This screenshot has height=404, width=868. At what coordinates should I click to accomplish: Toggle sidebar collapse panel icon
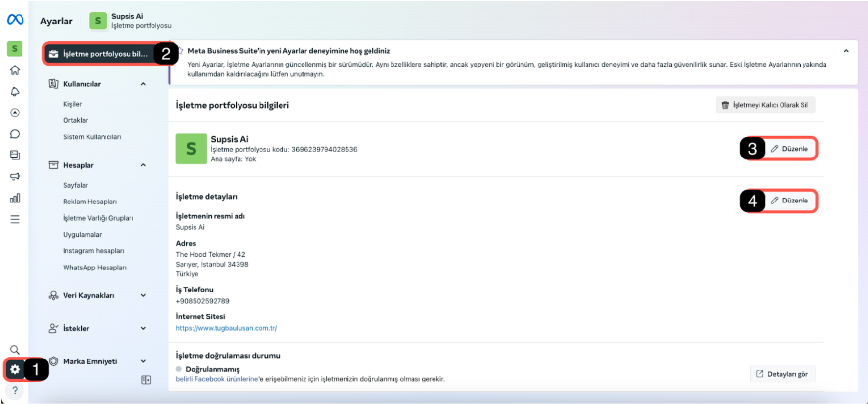tap(146, 380)
